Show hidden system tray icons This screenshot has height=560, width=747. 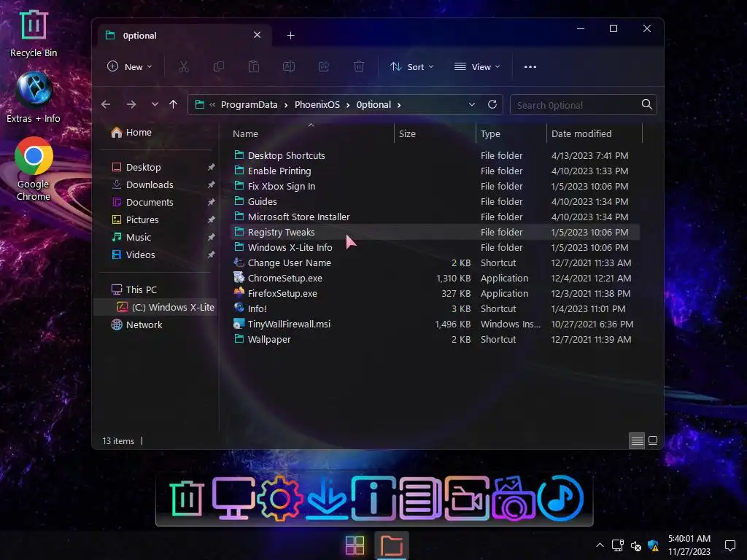click(x=600, y=545)
